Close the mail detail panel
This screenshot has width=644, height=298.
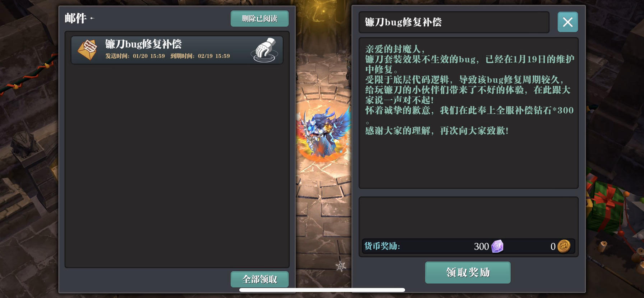[567, 22]
